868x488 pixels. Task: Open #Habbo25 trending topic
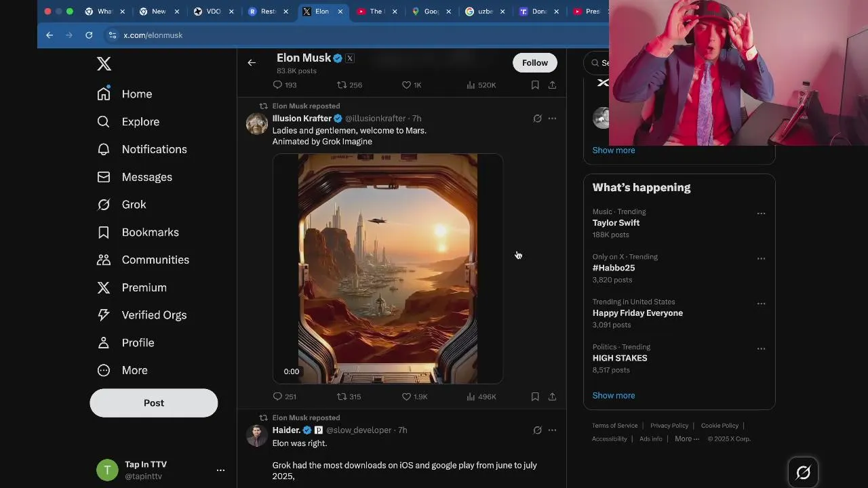point(614,268)
